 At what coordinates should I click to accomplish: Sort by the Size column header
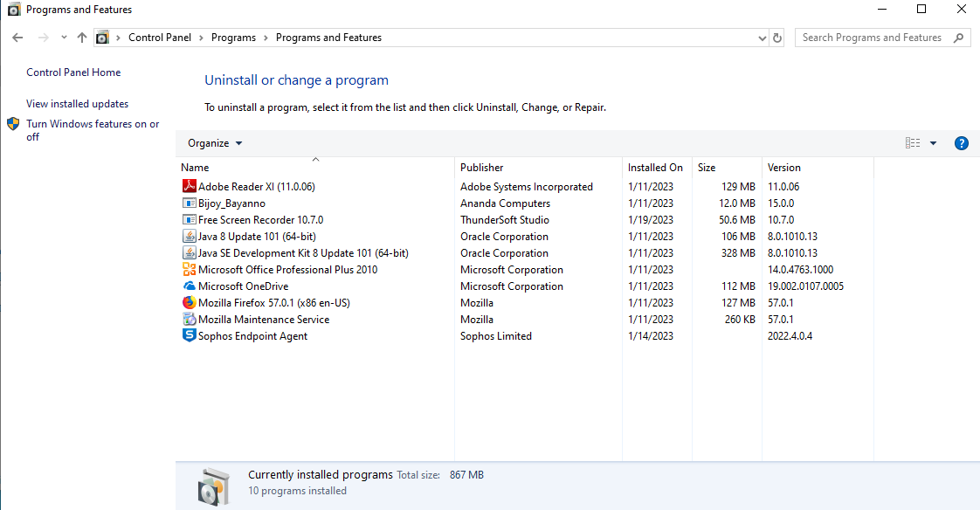(727, 167)
